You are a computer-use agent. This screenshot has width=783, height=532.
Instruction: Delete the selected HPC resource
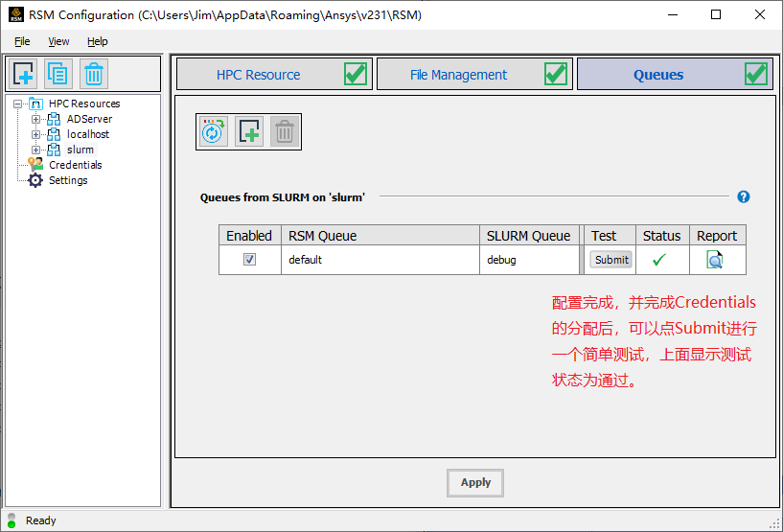(93, 74)
